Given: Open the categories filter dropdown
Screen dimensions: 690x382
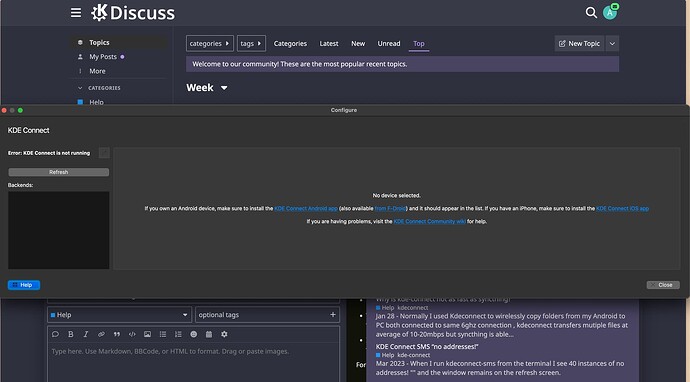Looking at the screenshot, I should point(210,44).
